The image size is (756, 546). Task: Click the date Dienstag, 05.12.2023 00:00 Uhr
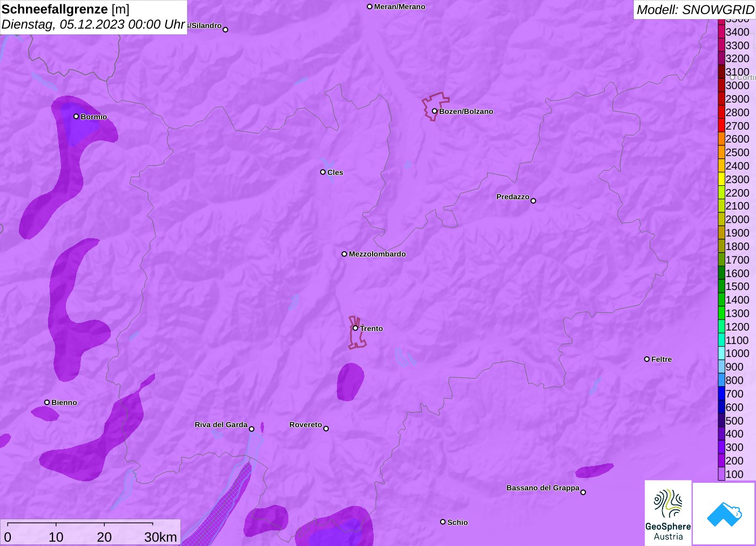point(93,24)
